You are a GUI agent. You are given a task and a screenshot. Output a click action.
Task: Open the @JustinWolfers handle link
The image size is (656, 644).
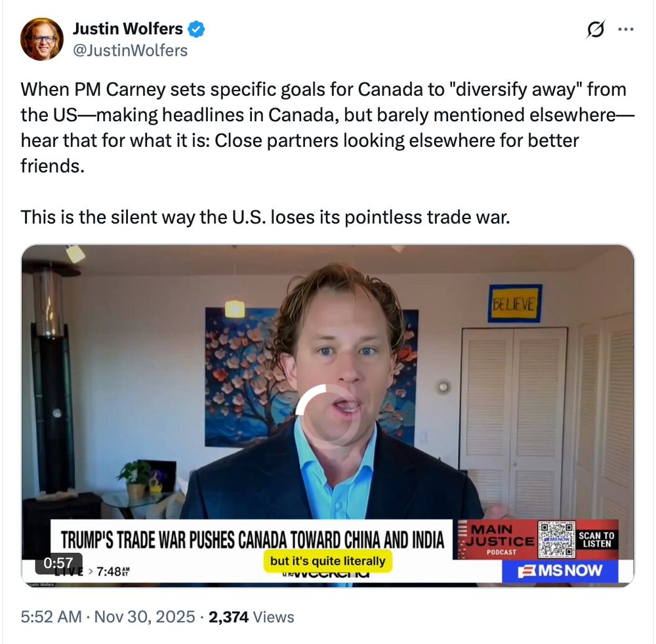point(130,50)
